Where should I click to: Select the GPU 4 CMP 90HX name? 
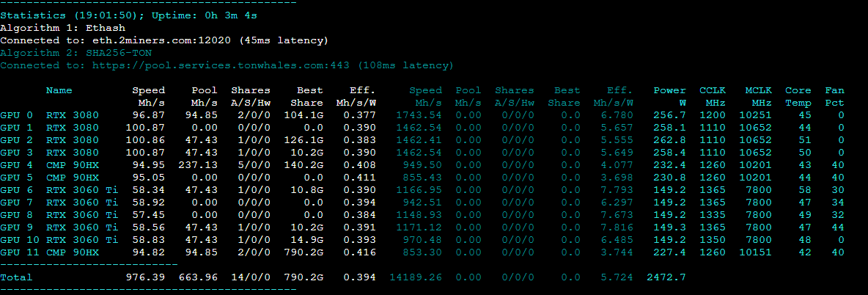72,165
